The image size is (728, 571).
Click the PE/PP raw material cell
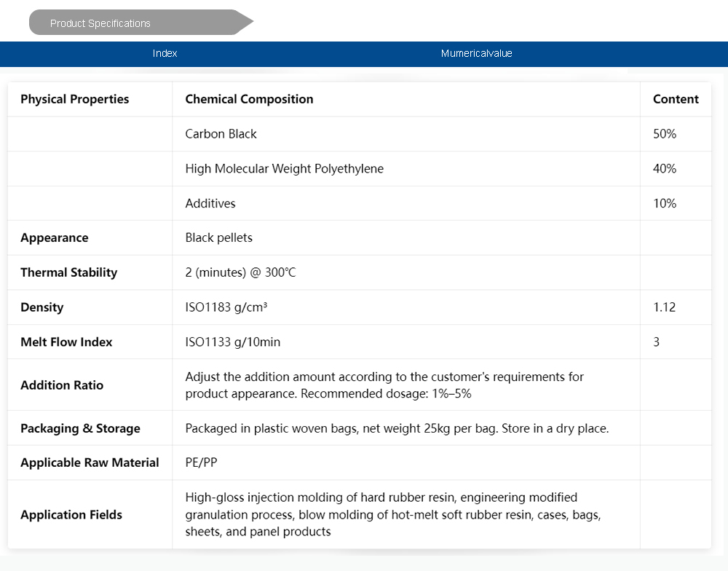point(202,462)
